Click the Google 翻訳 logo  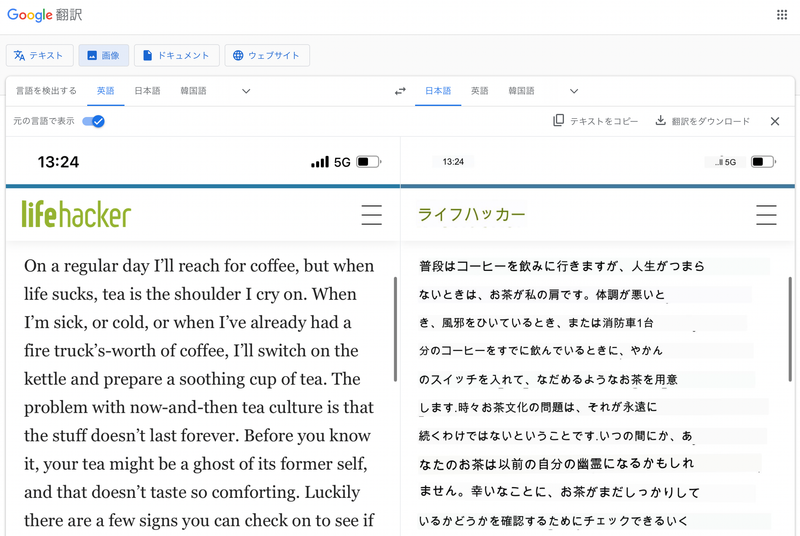[x=44, y=15]
